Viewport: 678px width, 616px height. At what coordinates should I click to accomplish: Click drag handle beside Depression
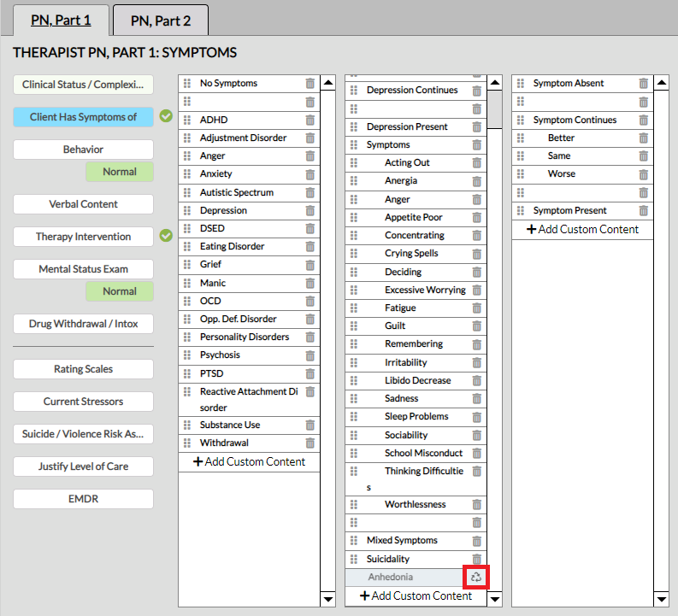[x=187, y=210]
